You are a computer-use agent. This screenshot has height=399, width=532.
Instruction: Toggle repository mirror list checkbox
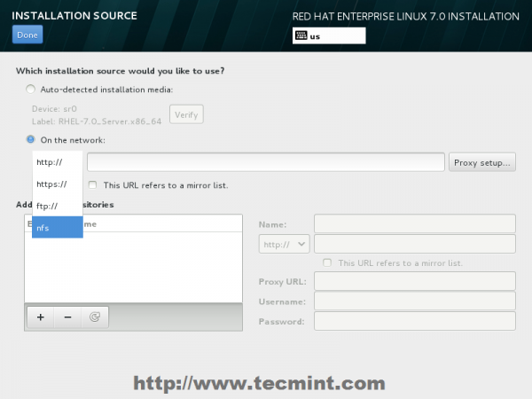pyautogui.click(x=327, y=262)
